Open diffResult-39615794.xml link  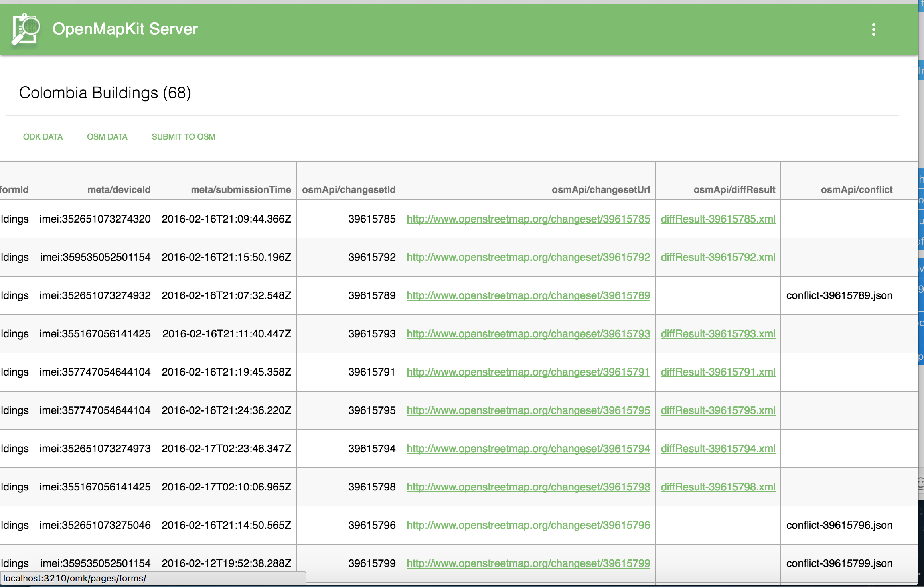pos(718,449)
